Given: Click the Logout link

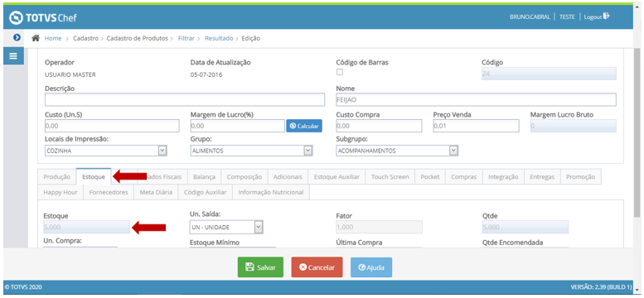Looking at the screenshot, I should 593,17.
